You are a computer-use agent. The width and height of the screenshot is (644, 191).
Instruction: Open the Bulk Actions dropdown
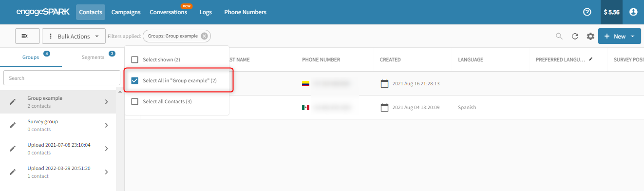click(74, 36)
